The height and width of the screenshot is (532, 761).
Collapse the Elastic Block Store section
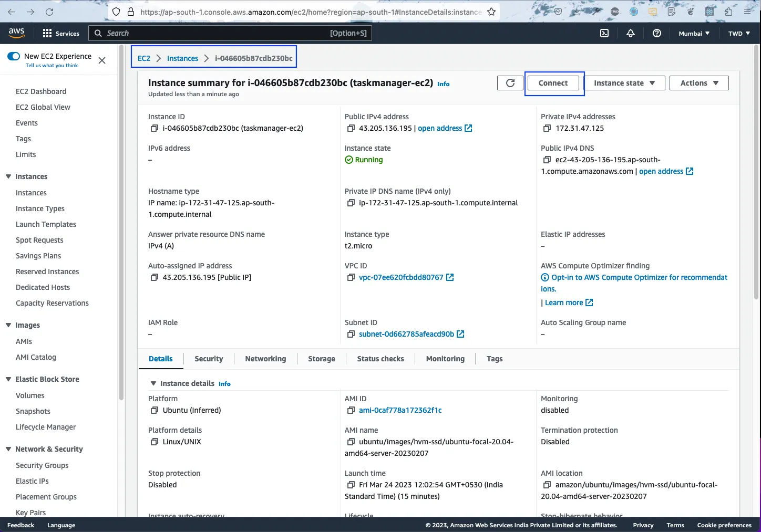[8, 379]
